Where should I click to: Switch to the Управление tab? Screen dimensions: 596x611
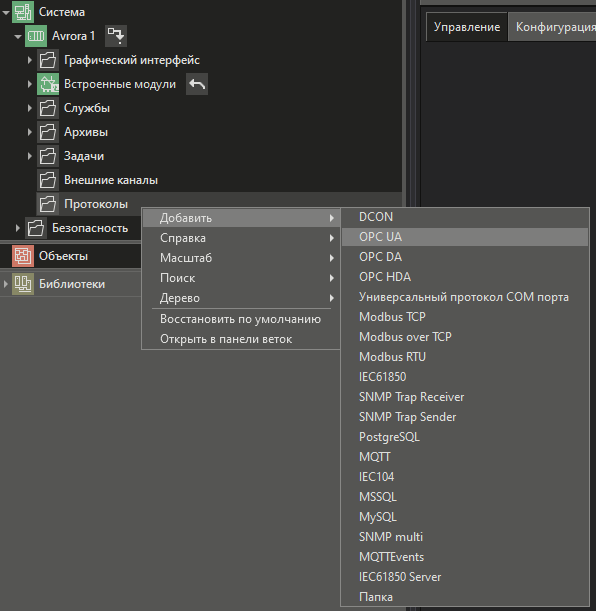coord(467,27)
